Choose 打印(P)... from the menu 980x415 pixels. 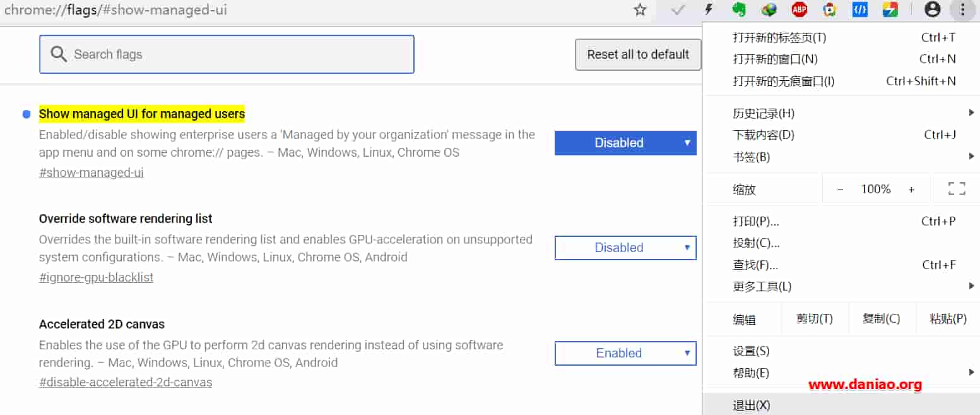tap(841, 221)
